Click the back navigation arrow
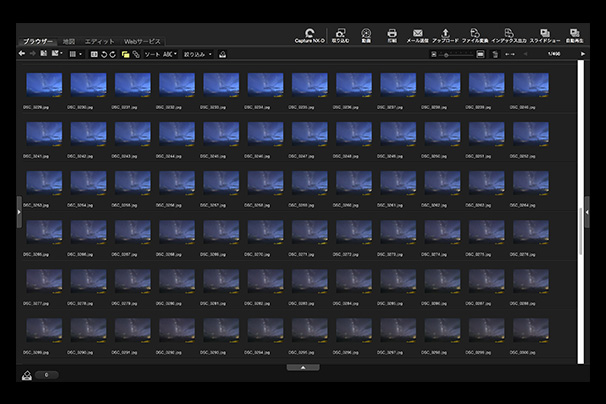This screenshot has height=404, width=606. 22,53
